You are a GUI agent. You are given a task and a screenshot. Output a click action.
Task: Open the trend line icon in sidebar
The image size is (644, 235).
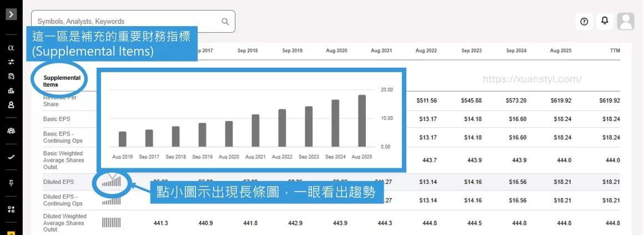click(x=11, y=157)
